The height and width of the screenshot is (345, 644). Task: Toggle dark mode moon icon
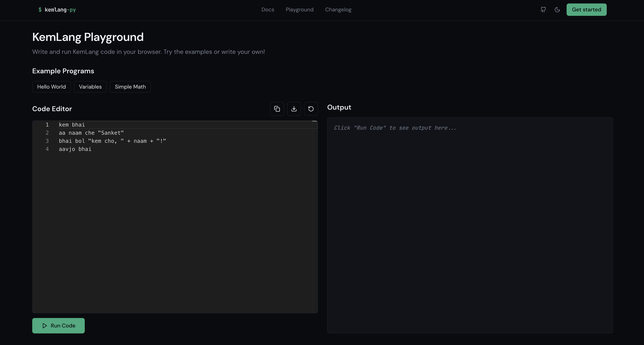(557, 10)
